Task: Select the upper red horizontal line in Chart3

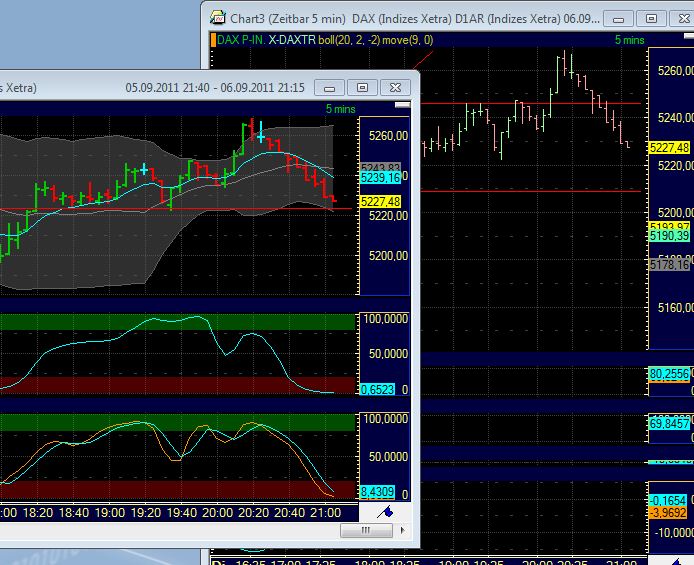Action: [x=531, y=104]
